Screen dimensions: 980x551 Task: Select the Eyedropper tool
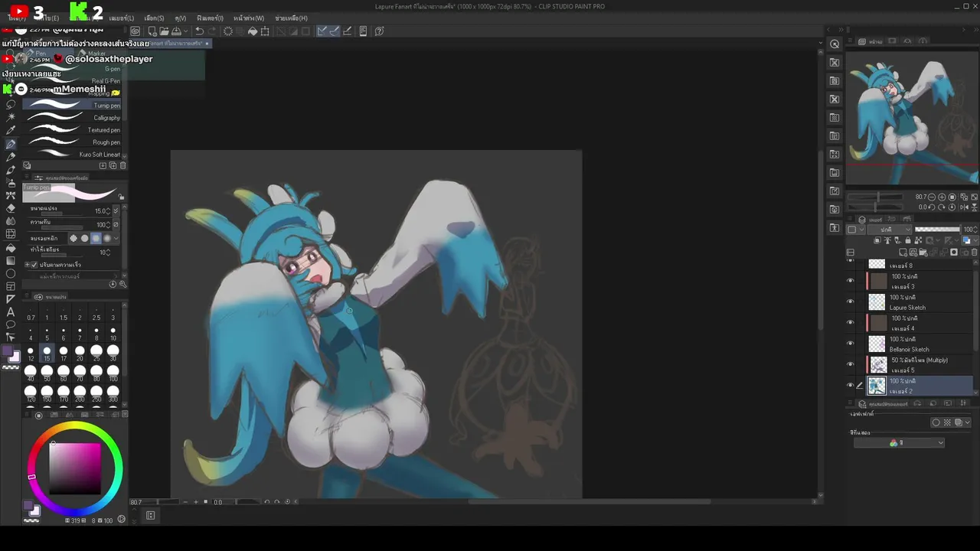[11, 130]
